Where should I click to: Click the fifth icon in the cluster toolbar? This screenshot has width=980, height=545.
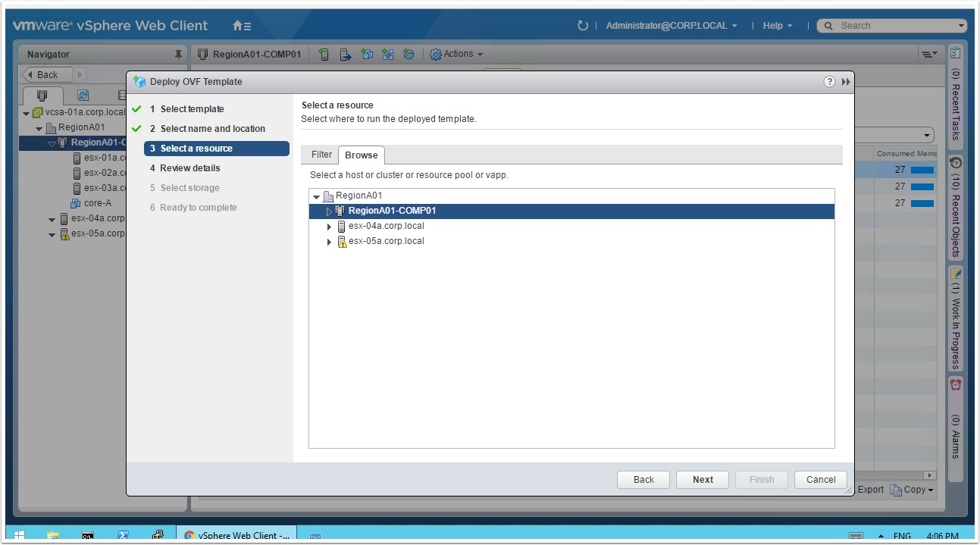[409, 55]
